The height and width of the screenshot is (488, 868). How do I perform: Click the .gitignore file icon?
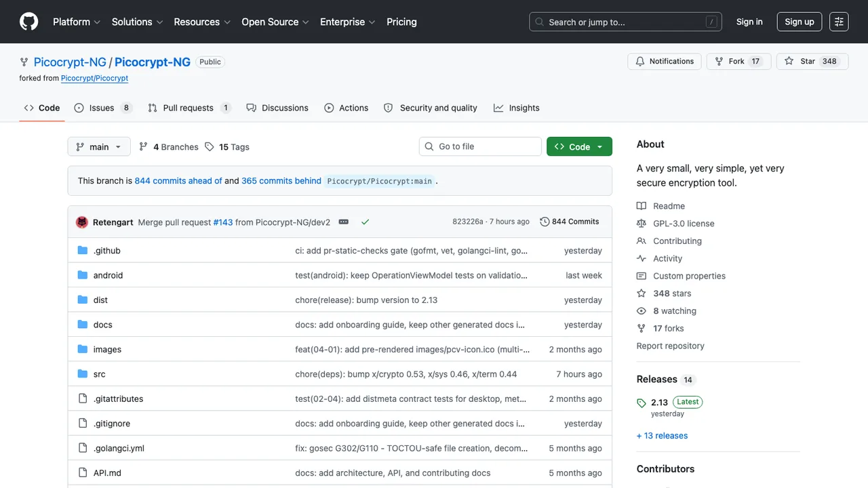pos(83,424)
